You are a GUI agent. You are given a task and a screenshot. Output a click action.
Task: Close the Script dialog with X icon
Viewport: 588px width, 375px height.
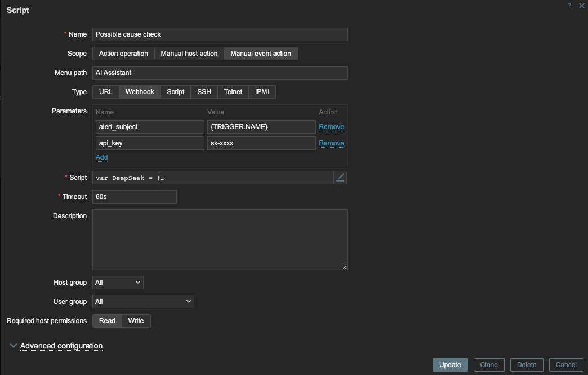coord(582,6)
